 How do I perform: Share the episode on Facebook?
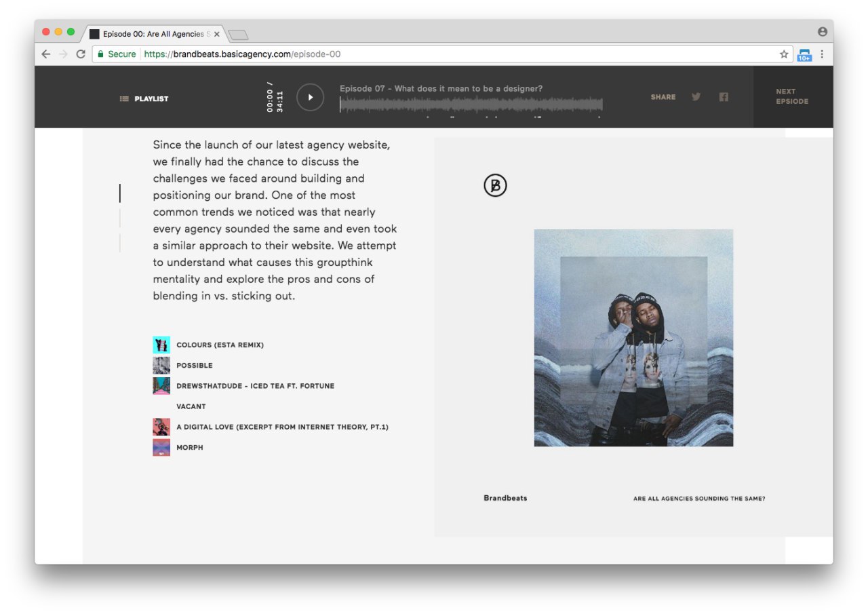coord(724,97)
